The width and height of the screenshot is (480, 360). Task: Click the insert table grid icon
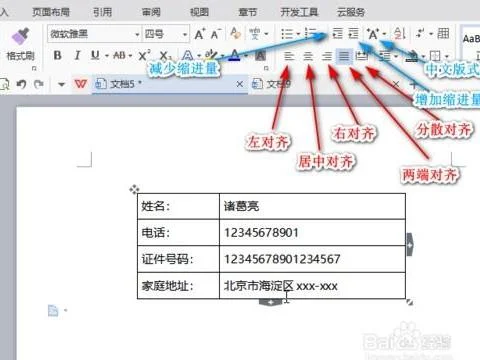pos(443,33)
